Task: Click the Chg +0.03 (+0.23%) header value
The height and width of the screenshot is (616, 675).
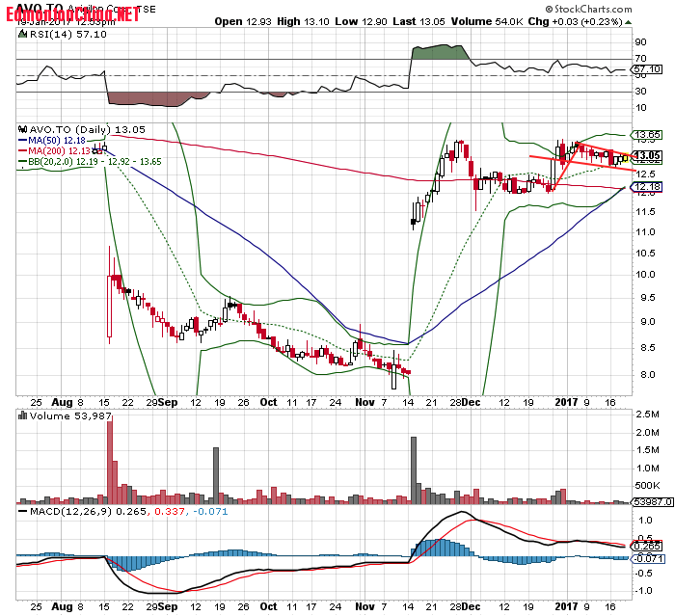Action: 575,21
